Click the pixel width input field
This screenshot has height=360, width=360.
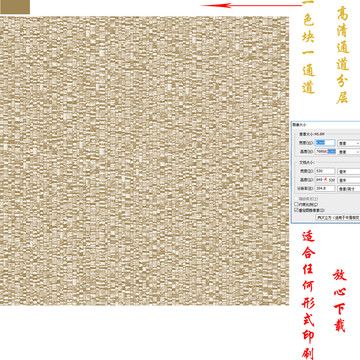click(x=325, y=143)
